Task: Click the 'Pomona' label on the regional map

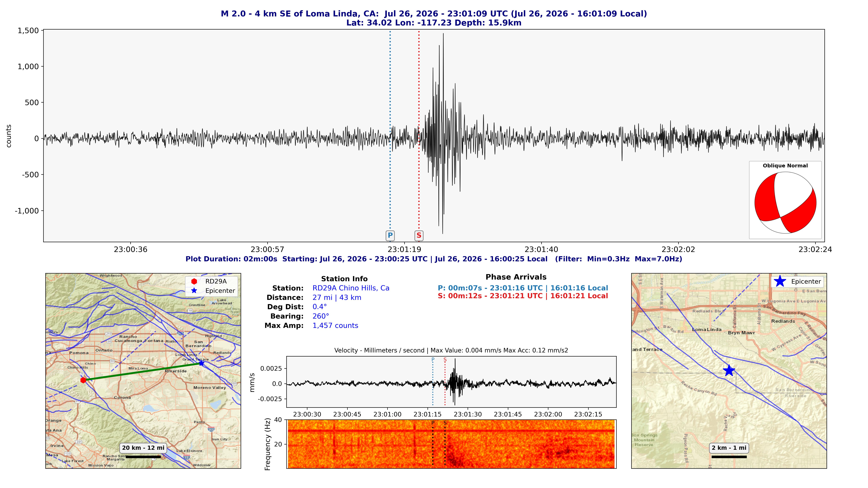Action: 79,353
